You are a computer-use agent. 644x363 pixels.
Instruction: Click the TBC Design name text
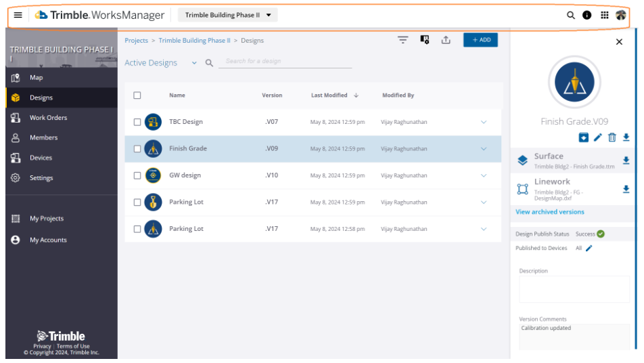185,122
